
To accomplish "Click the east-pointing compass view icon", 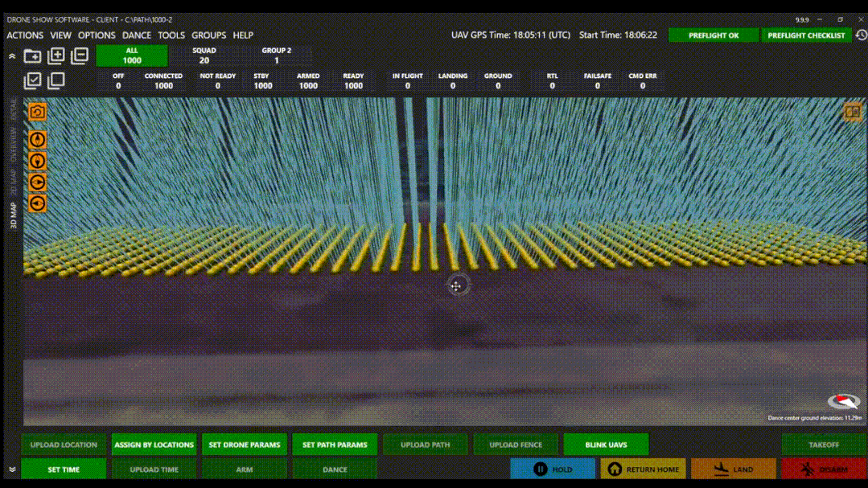I will [x=37, y=182].
